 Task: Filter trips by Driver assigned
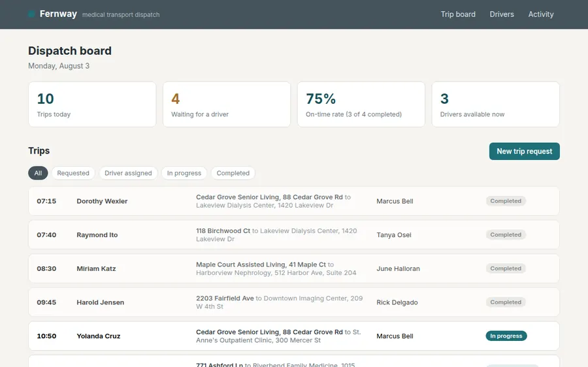coord(128,173)
